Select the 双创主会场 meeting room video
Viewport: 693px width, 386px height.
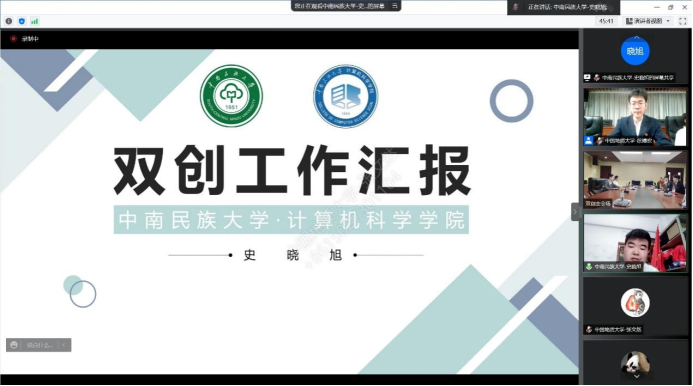coord(635,180)
